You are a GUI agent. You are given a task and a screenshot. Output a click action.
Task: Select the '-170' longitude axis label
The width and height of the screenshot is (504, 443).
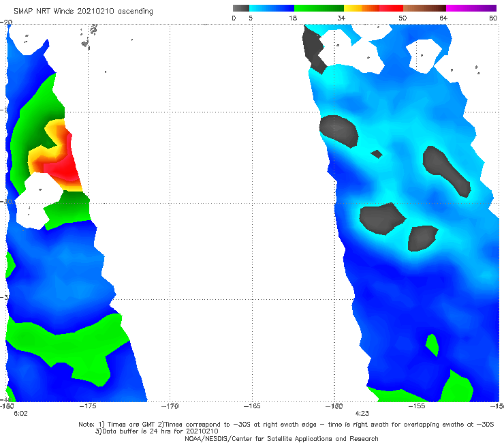170,406
